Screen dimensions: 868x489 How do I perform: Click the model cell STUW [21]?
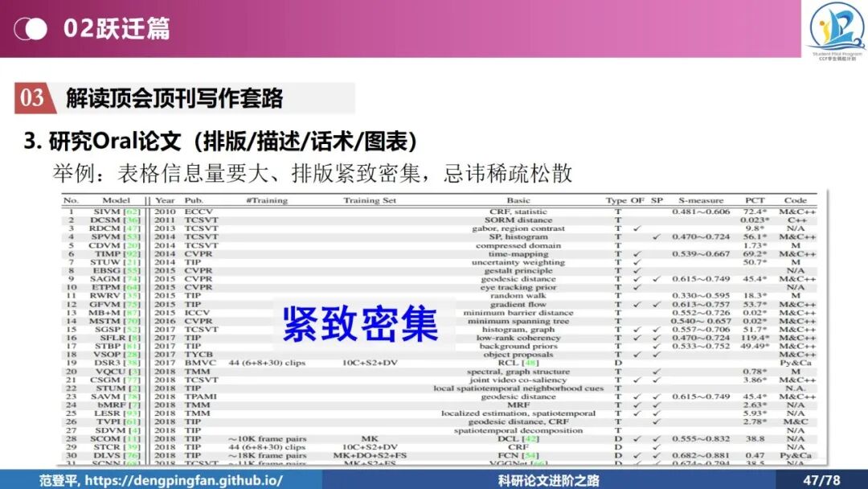pos(115,262)
